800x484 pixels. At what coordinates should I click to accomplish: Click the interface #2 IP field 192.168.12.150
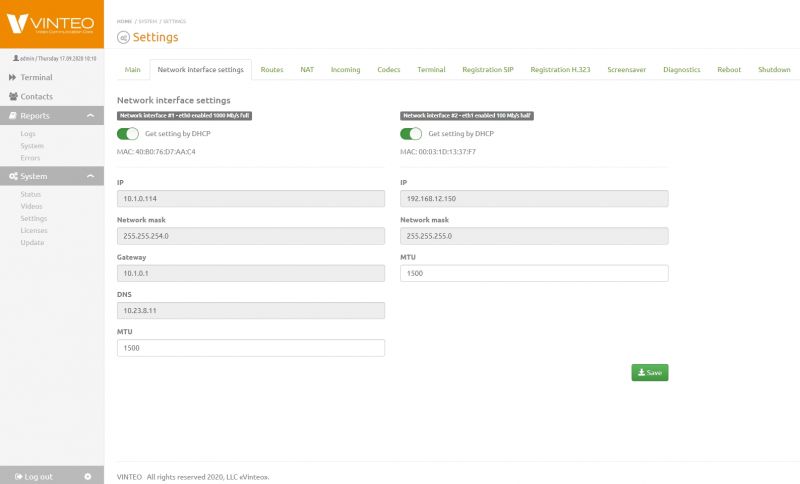tap(534, 198)
